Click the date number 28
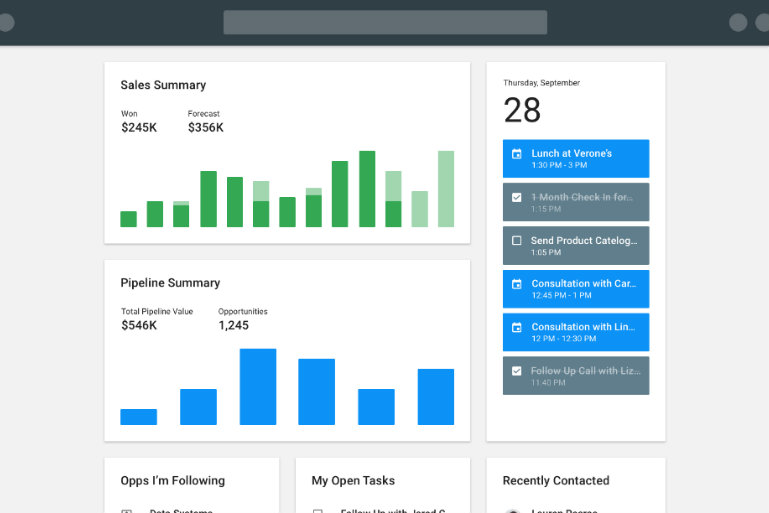769x513 pixels. [x=522, y=110]
